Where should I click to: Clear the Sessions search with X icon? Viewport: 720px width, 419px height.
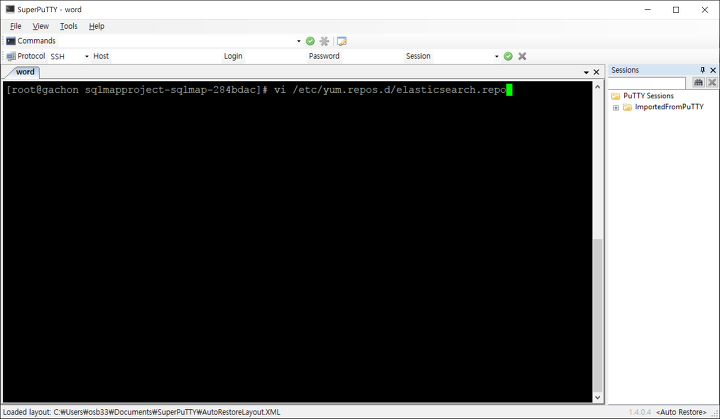coord(712,82)
